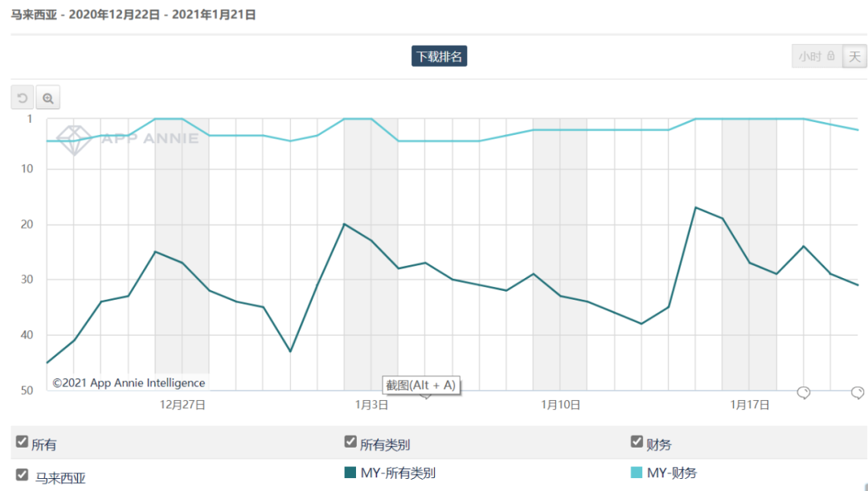Disable the 财务 checkbox
Screen dimensions: 868x491
(x=637, y=441)
